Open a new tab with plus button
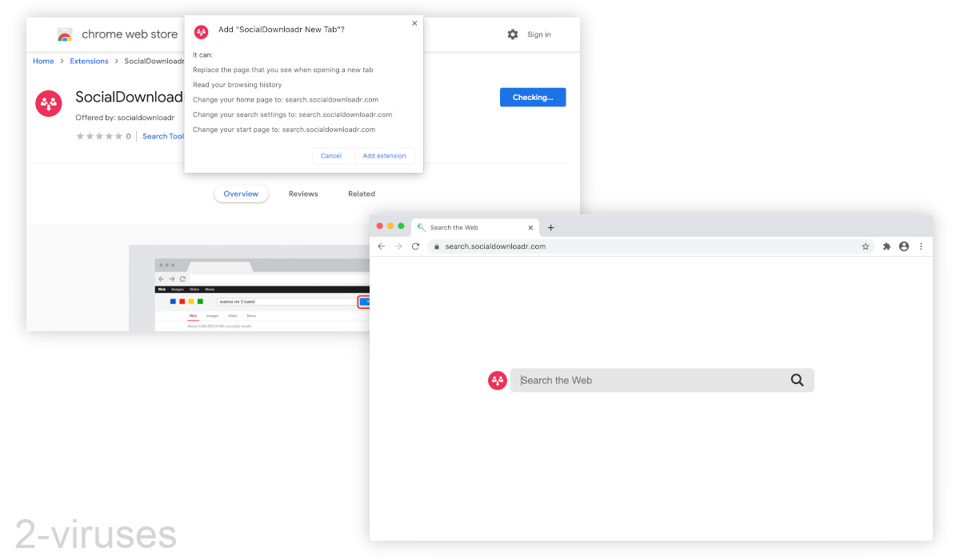 coord(550,228)
